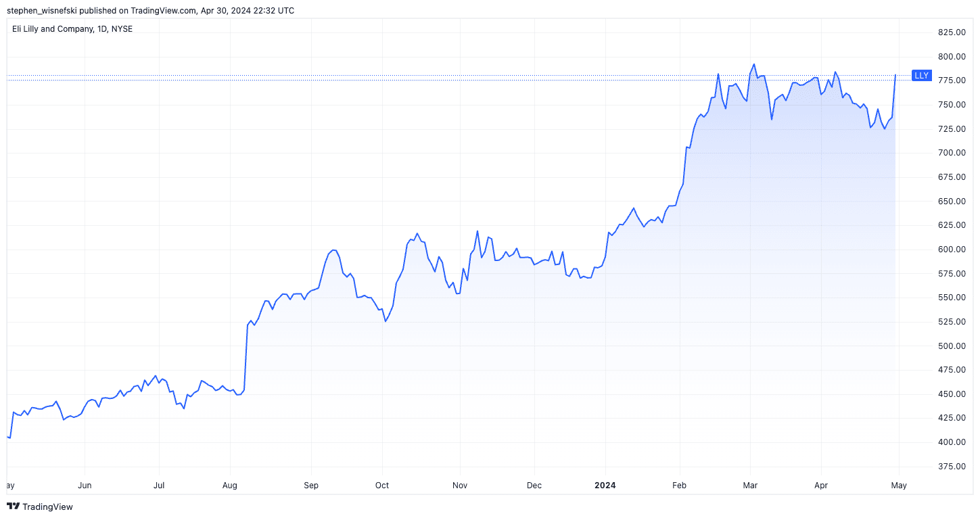Viewport: 980px width, 518px height.
Task: Click the Feb label on the time axis
Action: tap(679, 486)
